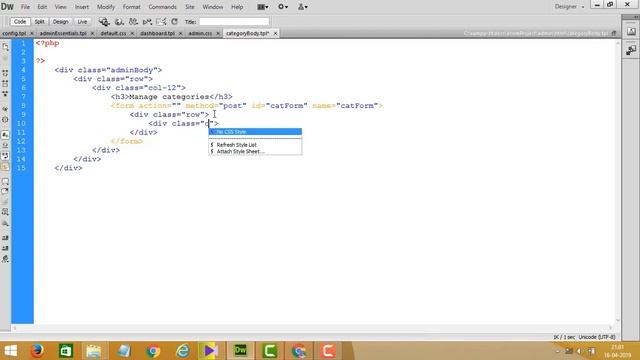Click the Collapse Selection icon
Screen dimensions: 640x360
[5, 84]
